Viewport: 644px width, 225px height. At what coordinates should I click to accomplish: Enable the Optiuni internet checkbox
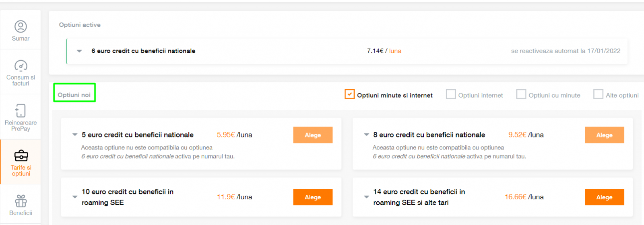click(x=451, y=94)
